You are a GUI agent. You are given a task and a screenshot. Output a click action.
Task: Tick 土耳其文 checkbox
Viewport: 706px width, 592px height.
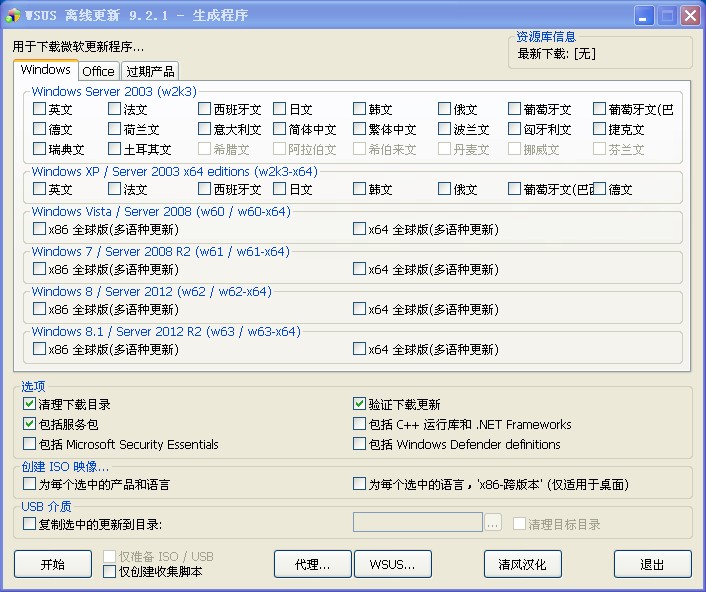[115, 149]
